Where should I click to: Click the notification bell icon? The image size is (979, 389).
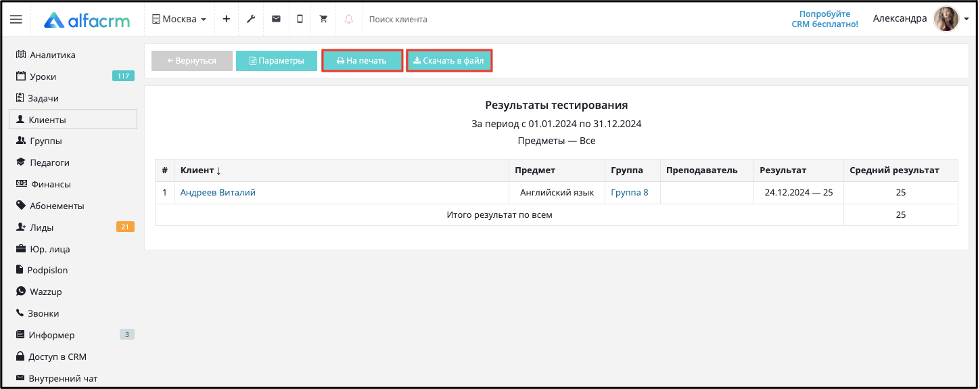point(348,19)
